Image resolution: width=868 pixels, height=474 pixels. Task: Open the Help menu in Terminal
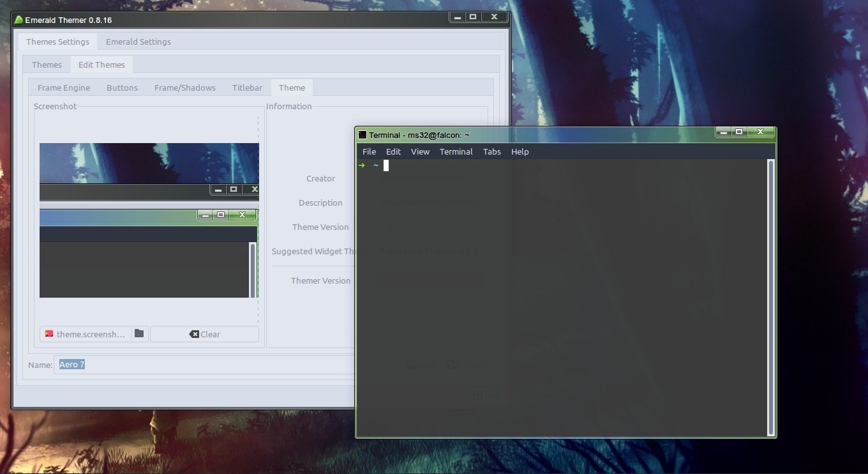(520, 151)
